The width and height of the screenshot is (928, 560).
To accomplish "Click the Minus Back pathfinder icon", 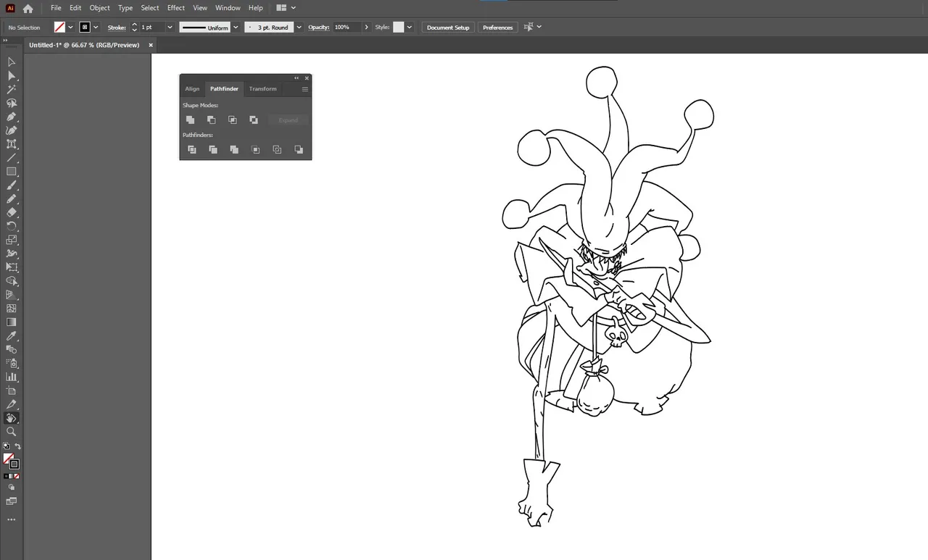I will pyautogui.click(x=298, y=149).
